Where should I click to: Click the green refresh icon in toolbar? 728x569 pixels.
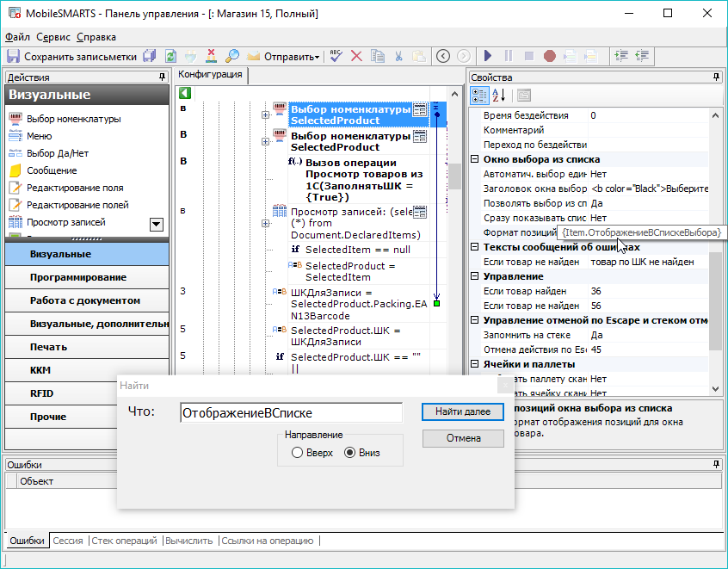tap(170, 56)
